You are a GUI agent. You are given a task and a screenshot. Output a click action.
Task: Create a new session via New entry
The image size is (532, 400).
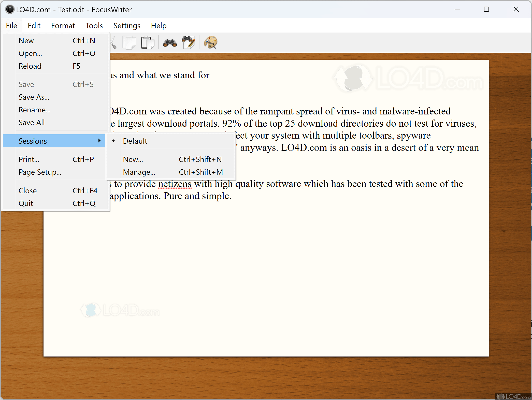[x=133, y=159]
